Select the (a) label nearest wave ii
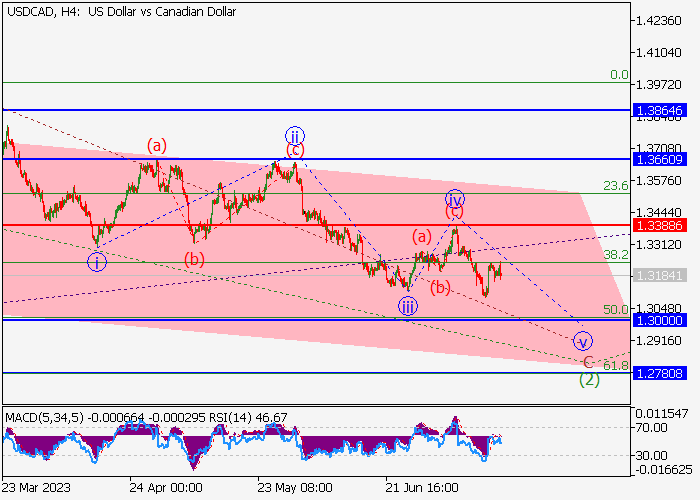Image resolution: width=700 pixels, height=500 pixels. click(157, 146)
